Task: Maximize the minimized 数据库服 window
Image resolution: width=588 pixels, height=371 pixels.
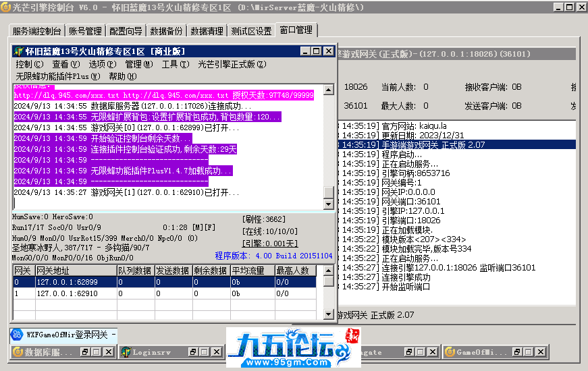Action: point(97,352)
